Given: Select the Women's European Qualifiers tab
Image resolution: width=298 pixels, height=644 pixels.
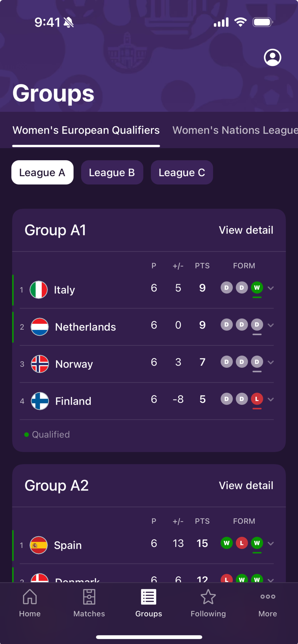Looking at the screenshot, I should click(x=86, y=130).
